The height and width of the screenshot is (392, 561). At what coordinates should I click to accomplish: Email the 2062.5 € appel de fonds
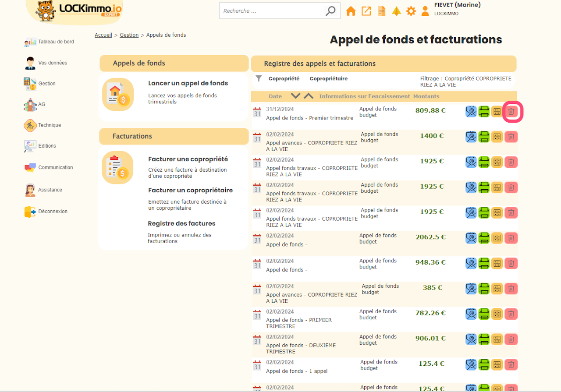[471, 238]
